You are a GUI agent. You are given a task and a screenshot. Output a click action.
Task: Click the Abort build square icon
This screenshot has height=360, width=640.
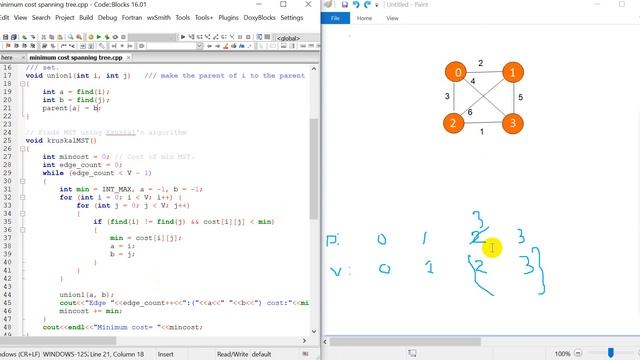pyautogui.click(x=123, y=37)
